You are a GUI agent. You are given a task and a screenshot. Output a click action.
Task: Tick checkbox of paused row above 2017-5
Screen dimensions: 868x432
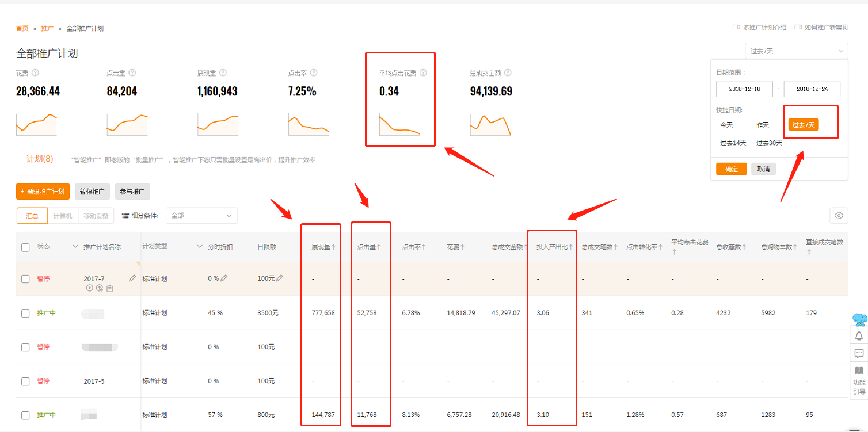pos(25,347)
